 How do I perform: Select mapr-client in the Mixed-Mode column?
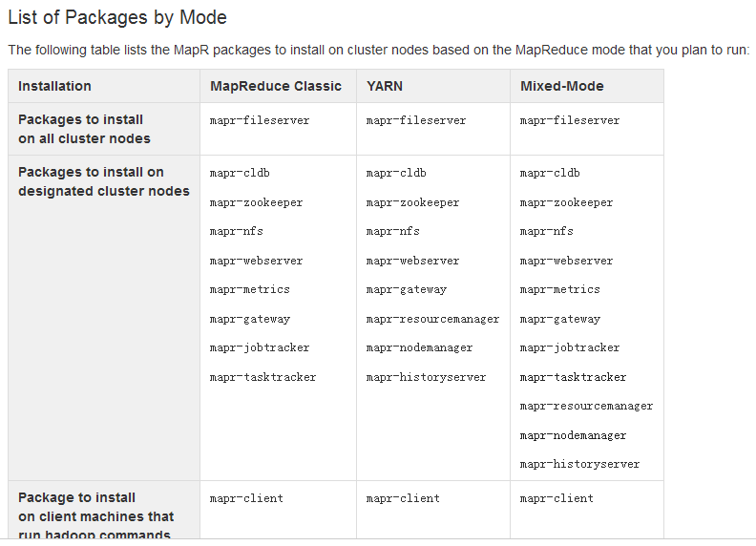coord(556,498)
